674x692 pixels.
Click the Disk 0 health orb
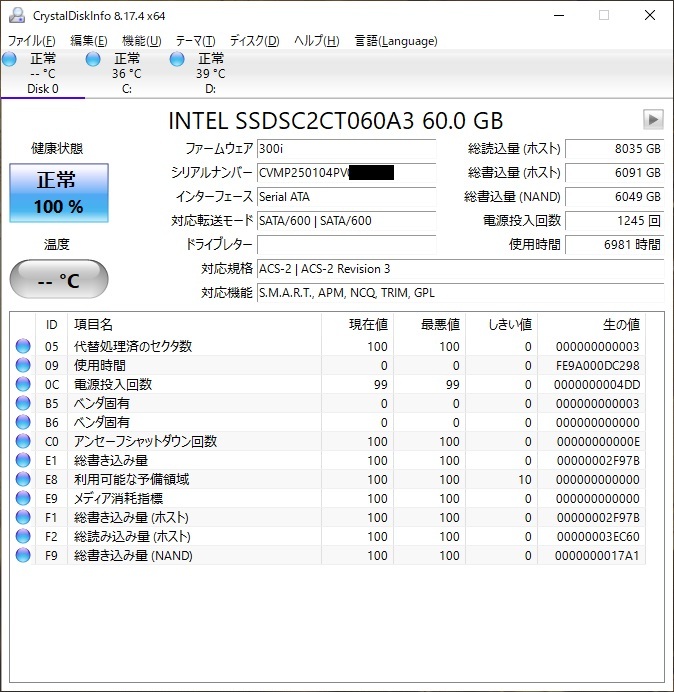[x=9, y=59]
